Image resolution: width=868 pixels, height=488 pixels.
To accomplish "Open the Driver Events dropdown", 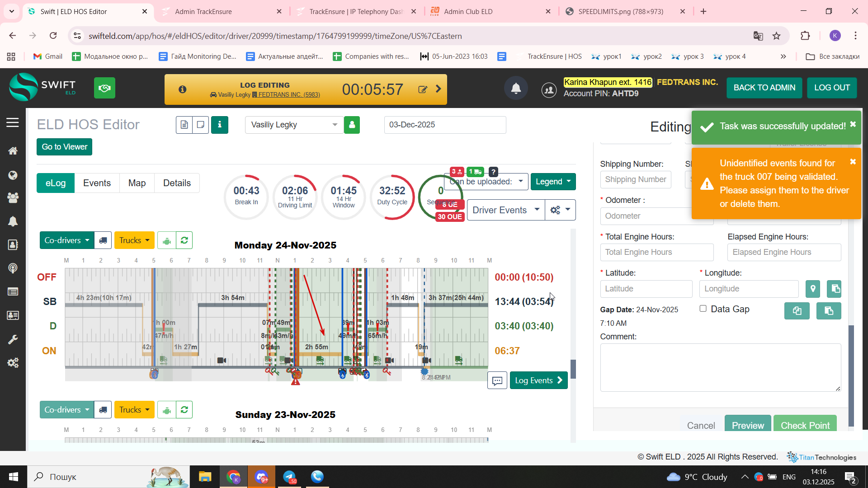I will (505, 210).
